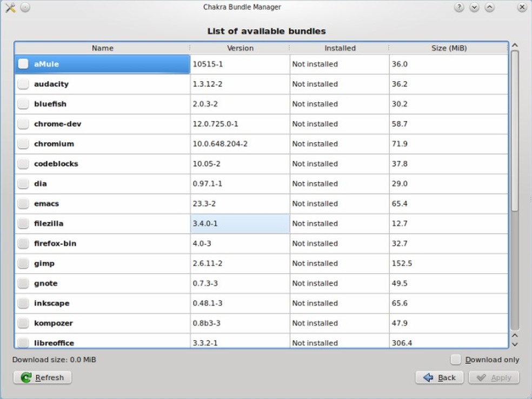Open the title bar help question mark icon
Image resolution: width=532 pixels, height=399 pixels.
[x=459, y=8]
